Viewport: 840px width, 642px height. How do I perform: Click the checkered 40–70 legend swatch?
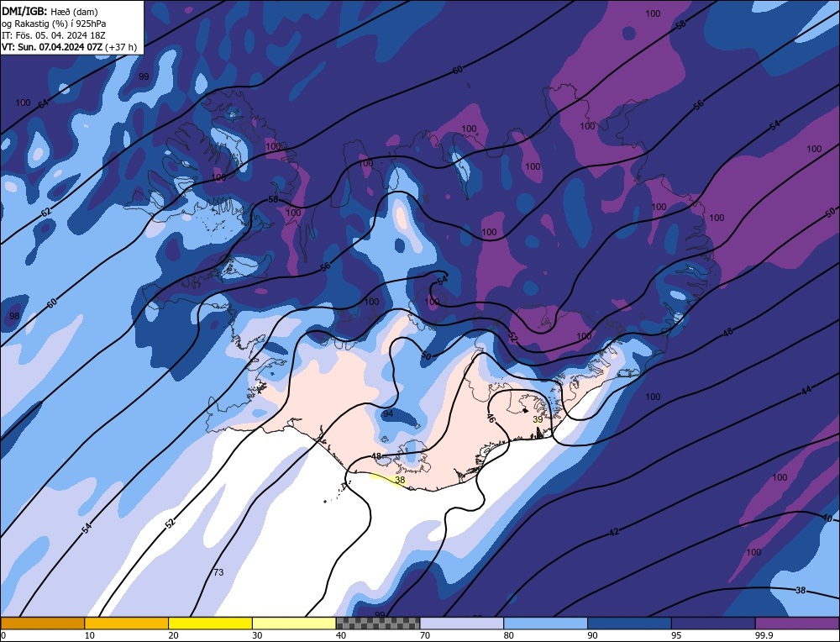tap(378, 623)
